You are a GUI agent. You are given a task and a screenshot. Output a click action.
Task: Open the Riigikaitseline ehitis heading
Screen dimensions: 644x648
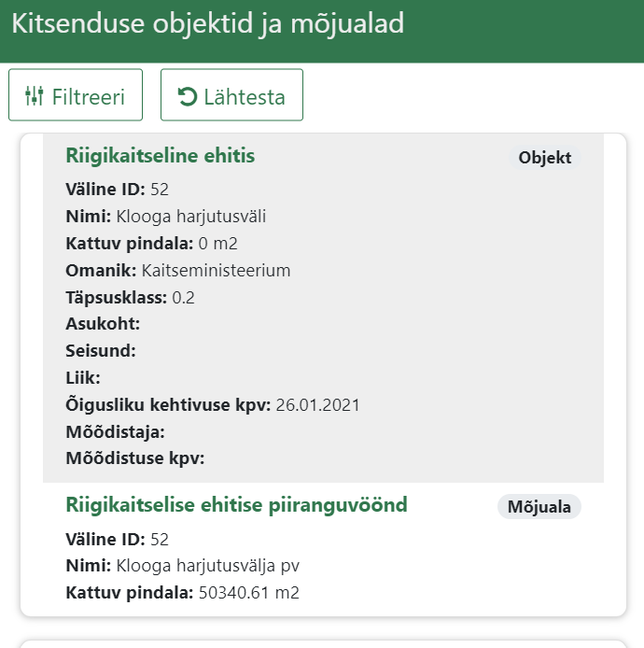click(160, 156)
